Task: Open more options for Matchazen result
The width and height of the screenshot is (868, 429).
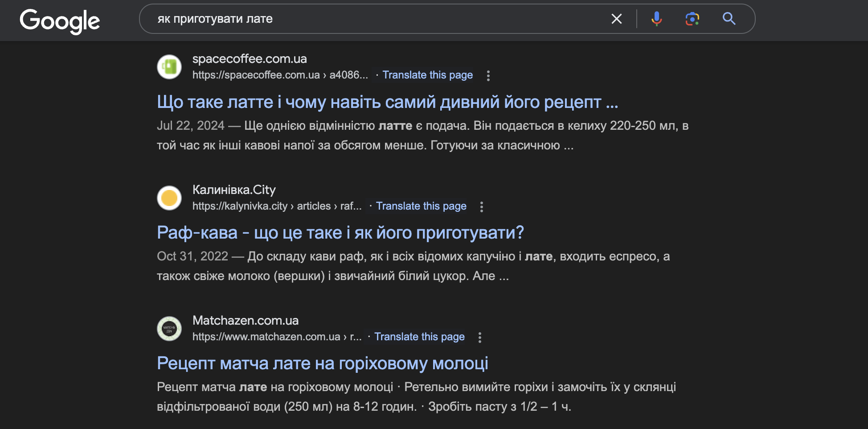Action: pyautogui.click(x=480, y=337)
